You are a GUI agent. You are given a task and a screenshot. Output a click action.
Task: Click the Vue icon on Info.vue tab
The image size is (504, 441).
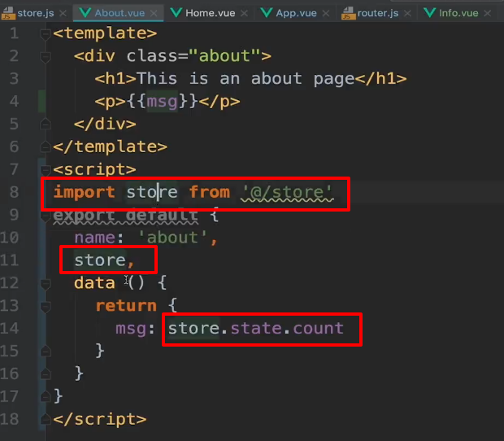(430, 13)
